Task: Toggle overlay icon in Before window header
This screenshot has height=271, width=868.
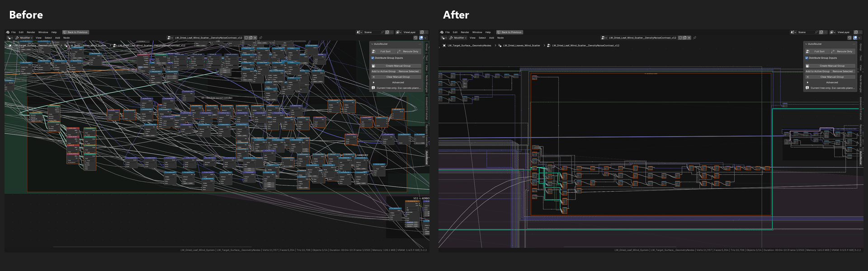Action: click(x=421, y=38)
